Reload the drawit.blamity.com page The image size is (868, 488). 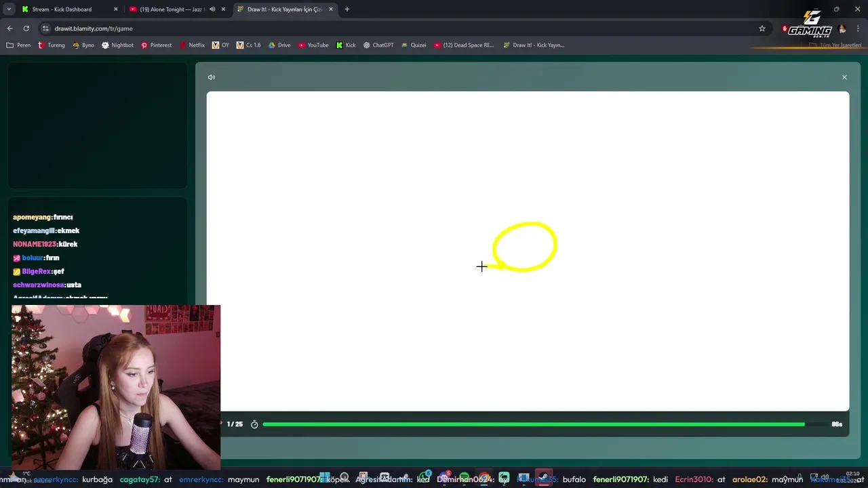tap(26, 28)
